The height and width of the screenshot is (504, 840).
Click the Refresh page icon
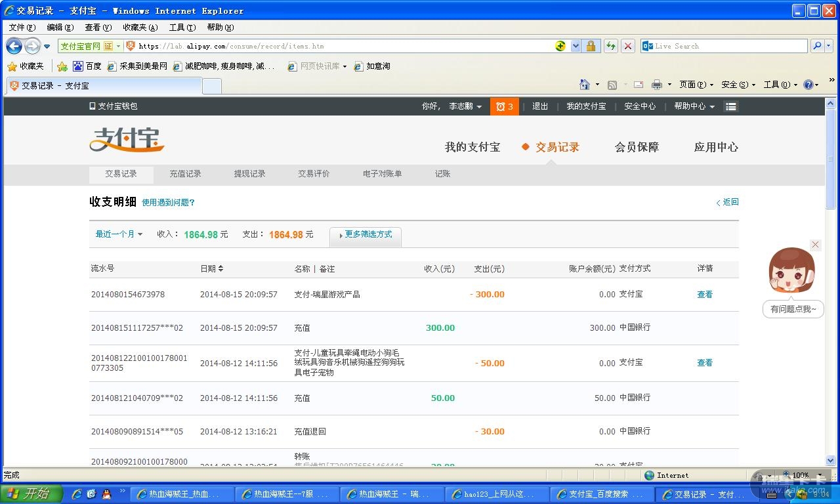tap(610, 46)
